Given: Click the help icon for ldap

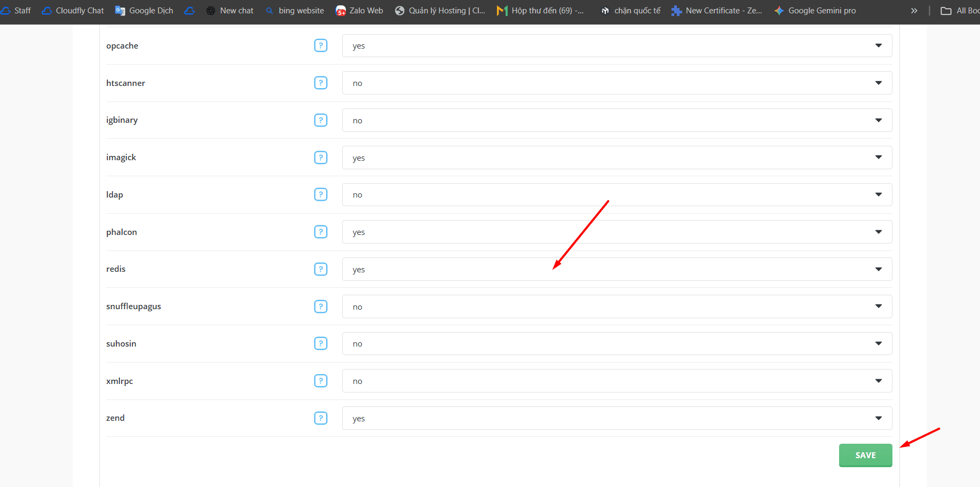Looking at the screenshot, I should [x=320, y=194].
